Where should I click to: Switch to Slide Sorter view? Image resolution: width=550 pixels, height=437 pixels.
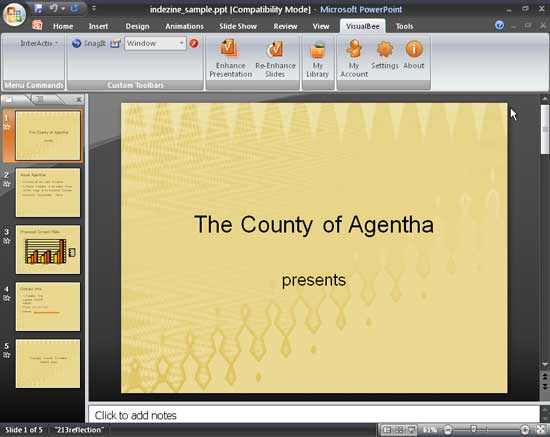(400, 430)
